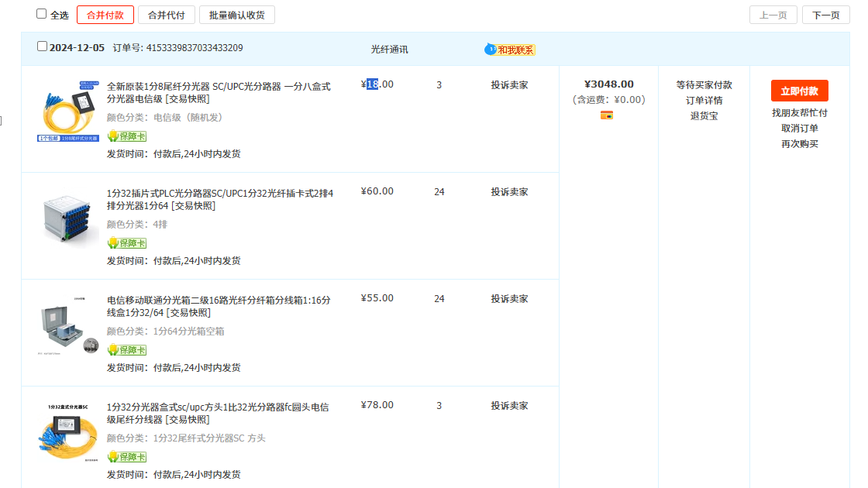
Task: Click the guarantee card badge on 分光箱 item
Action: [x=126, y=350]
